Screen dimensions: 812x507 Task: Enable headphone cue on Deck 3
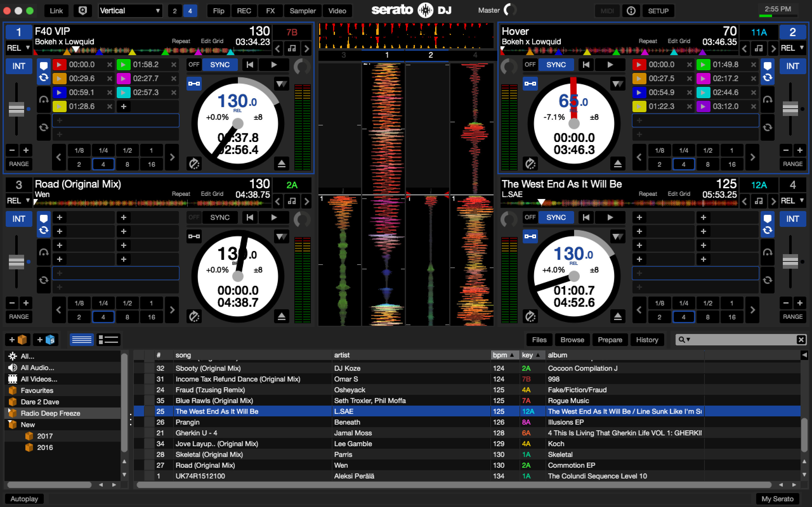44,252
